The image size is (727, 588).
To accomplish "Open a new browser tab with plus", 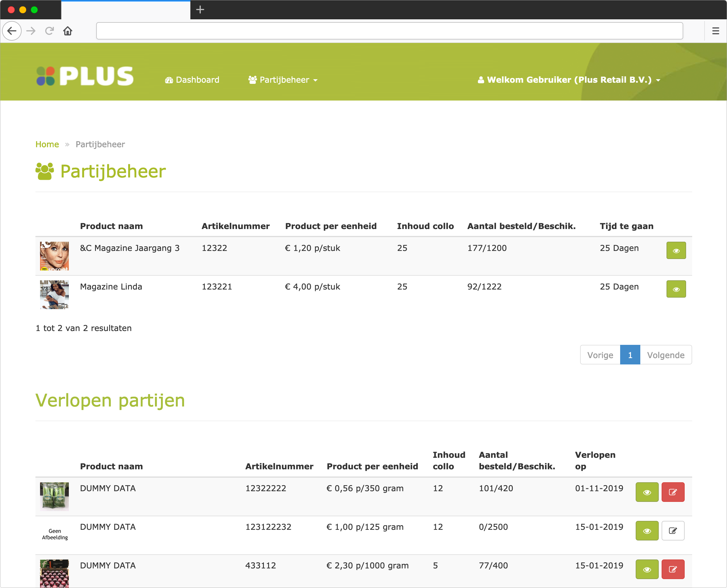I will coord(200,10).
